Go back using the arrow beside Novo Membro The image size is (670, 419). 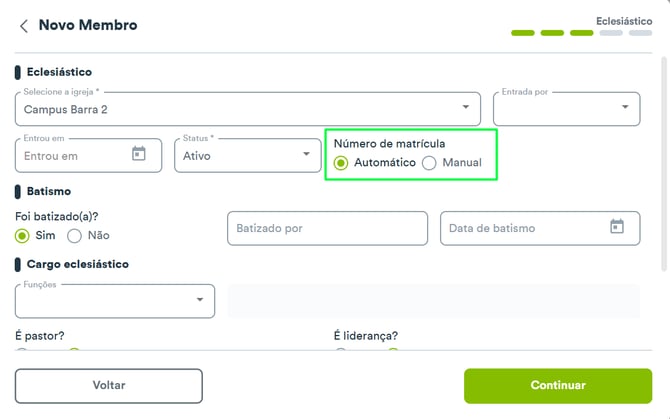(24, 26)
